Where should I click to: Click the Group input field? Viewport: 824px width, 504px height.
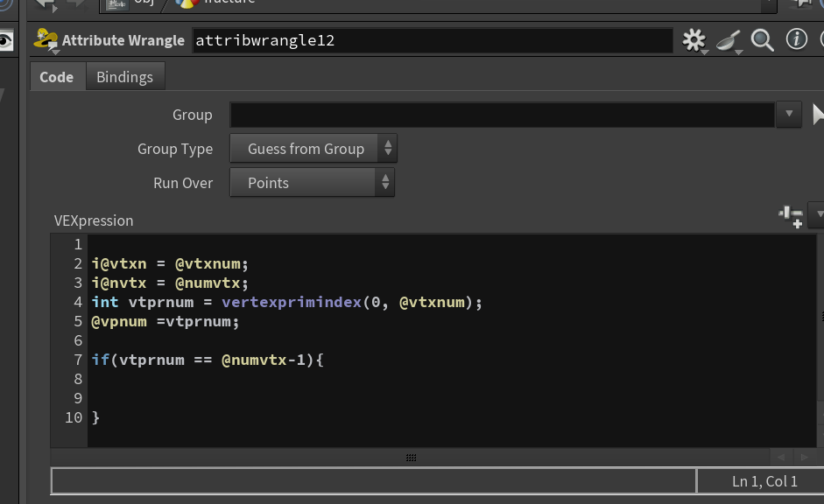pos(503,115)
